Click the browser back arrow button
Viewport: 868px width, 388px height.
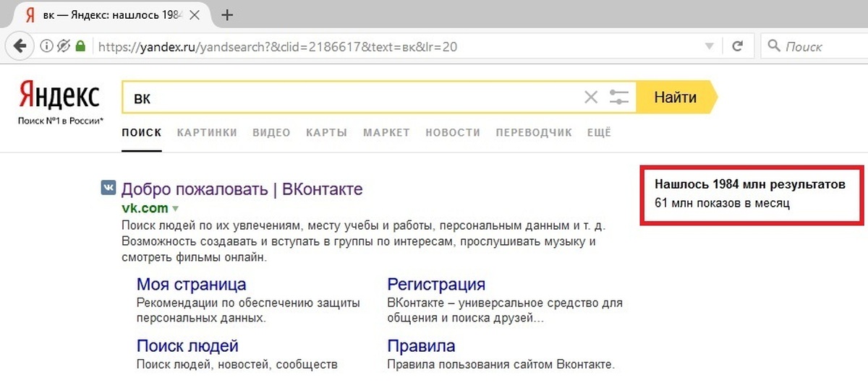(20, 46)
